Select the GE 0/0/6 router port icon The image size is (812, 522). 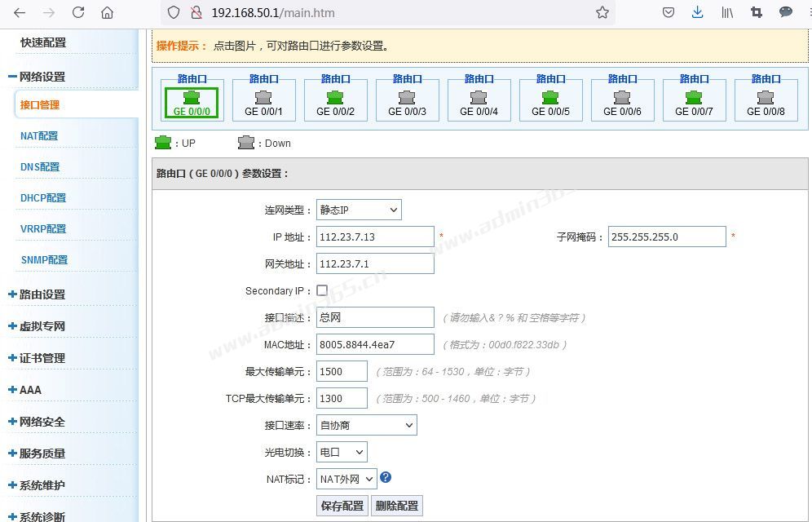[622, 97]
